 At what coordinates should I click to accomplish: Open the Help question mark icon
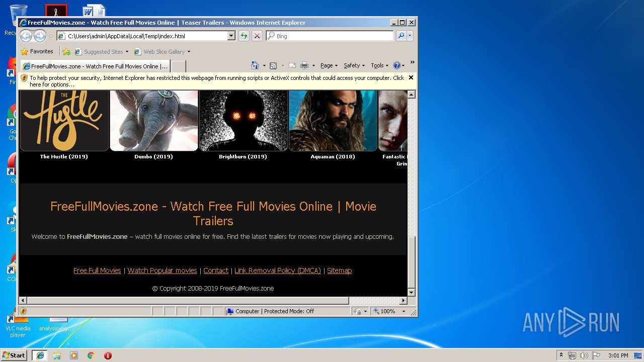[x=396, y=65]
